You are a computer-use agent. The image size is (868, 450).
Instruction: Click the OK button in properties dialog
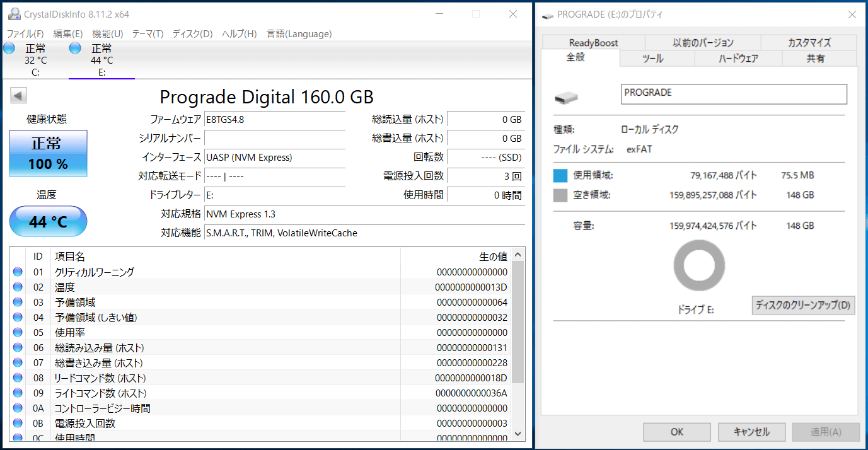point(677,432)
